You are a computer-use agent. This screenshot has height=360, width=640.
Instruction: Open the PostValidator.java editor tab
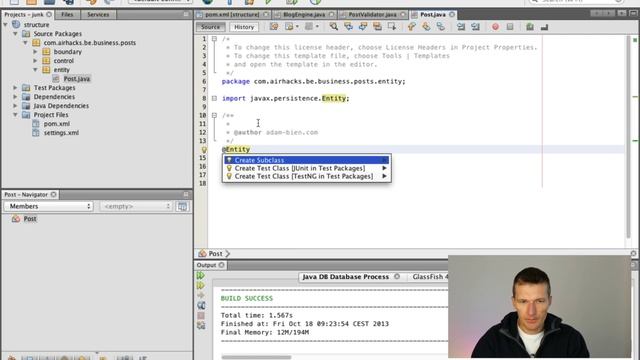372,14
